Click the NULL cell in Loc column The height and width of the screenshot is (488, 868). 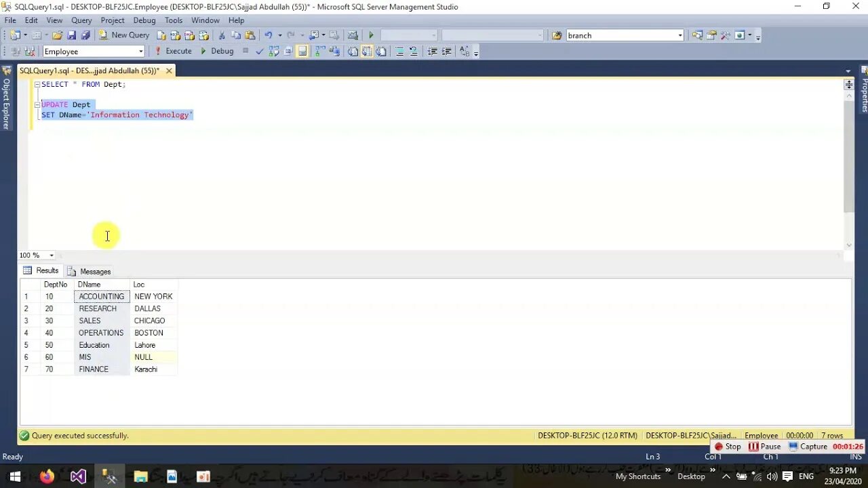[153, 357]
